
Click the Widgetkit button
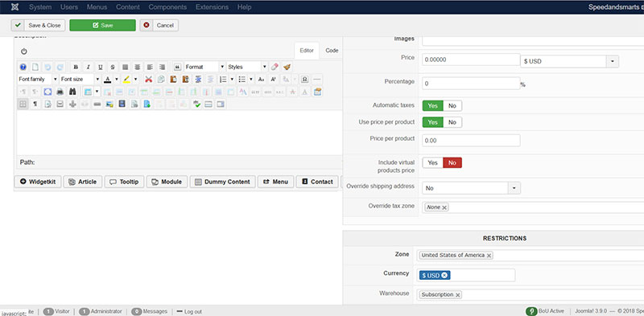pos(38,182)
